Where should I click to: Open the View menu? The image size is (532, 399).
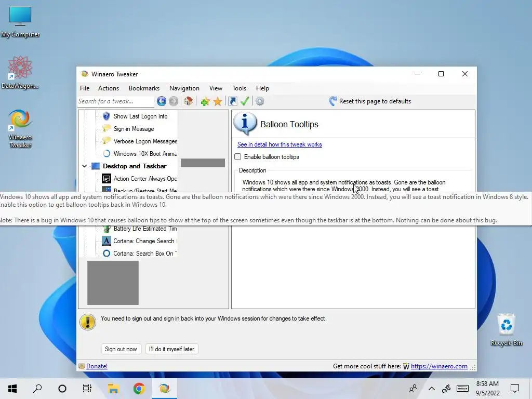click(216, 88)
